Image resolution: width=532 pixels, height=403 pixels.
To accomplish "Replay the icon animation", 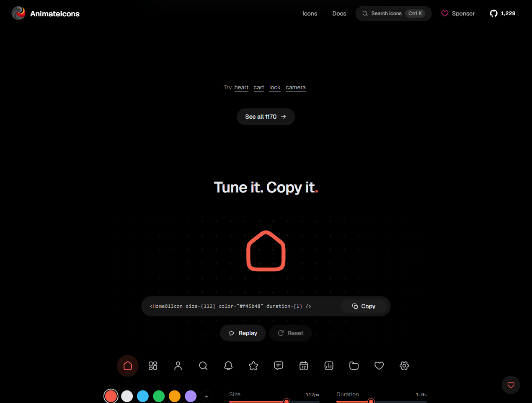I will click(x=243, y=333).
